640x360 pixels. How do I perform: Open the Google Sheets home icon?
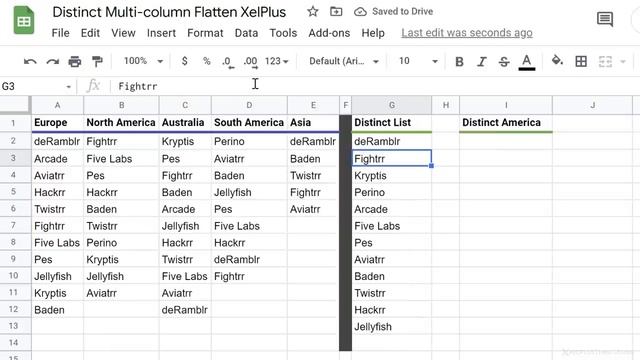coord(24,20)
